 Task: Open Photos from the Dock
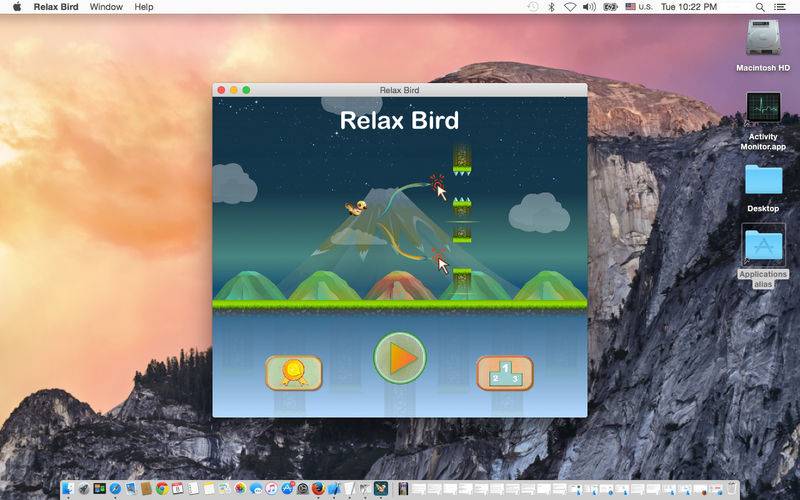[240, 489]
